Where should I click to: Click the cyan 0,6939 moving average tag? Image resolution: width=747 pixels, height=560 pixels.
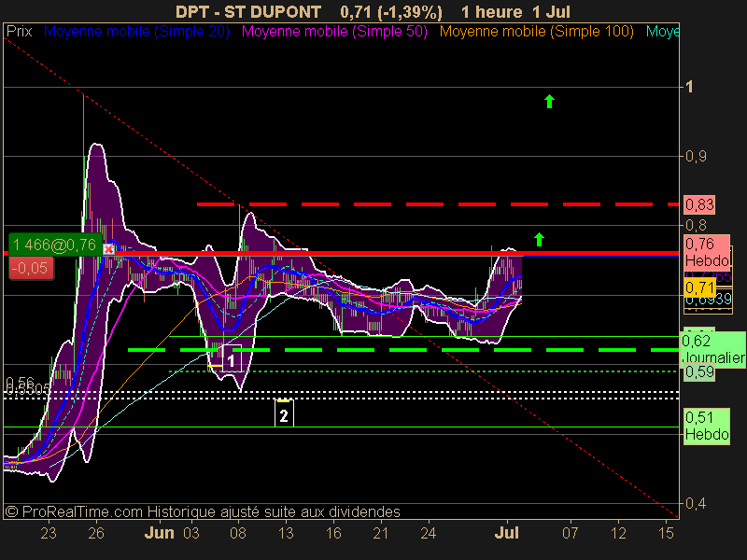tap(708, 299)
